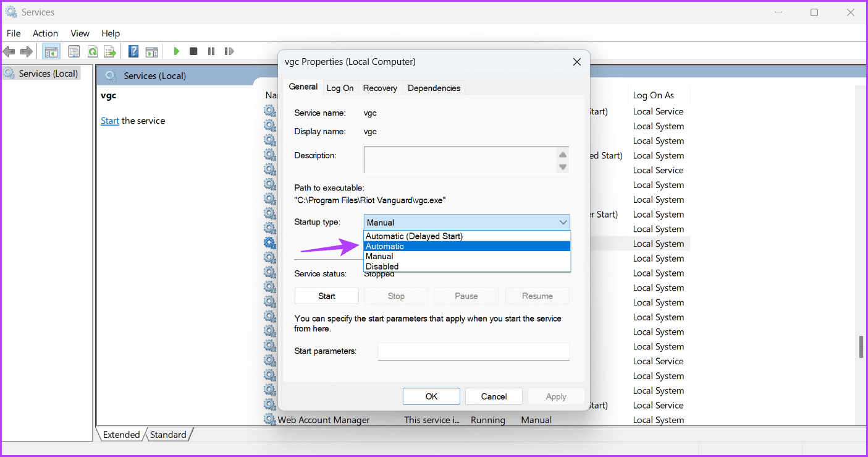868x457 pixels.
Task: Switch to the General tab
Action: tap(303, 87)
